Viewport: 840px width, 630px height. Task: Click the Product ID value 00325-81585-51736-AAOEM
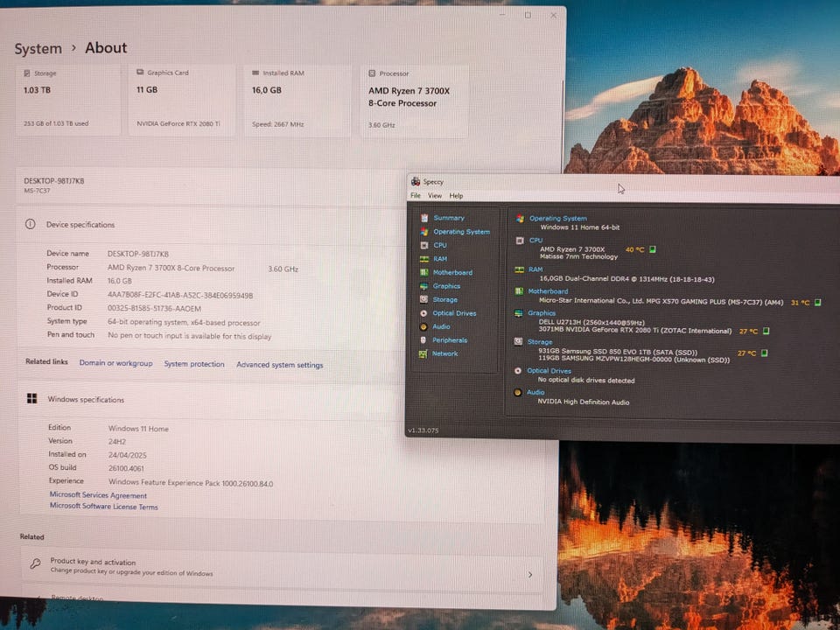click(x=154, y=309)
